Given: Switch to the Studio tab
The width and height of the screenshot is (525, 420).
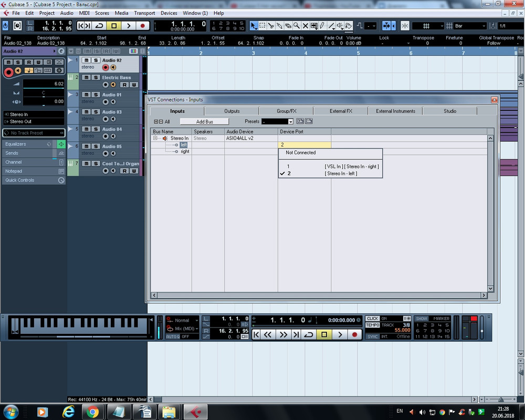Looking at the screenshot, I should point(450,111).
